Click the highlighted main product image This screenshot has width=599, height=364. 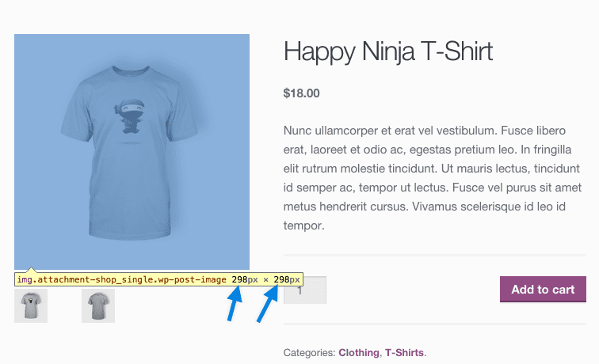[132, 152]
